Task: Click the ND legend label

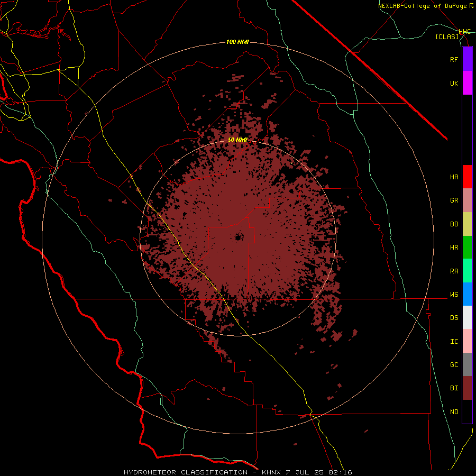Action: point(454,412)
